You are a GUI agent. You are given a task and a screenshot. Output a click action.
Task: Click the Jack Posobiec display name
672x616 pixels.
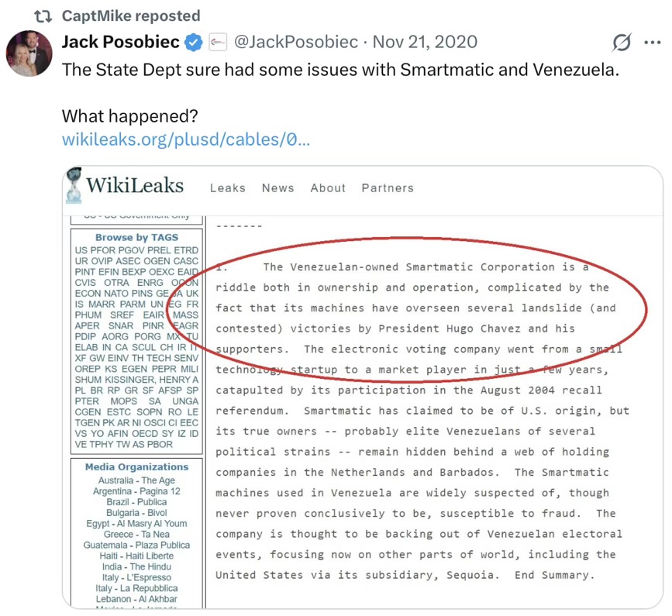(120, 42)
